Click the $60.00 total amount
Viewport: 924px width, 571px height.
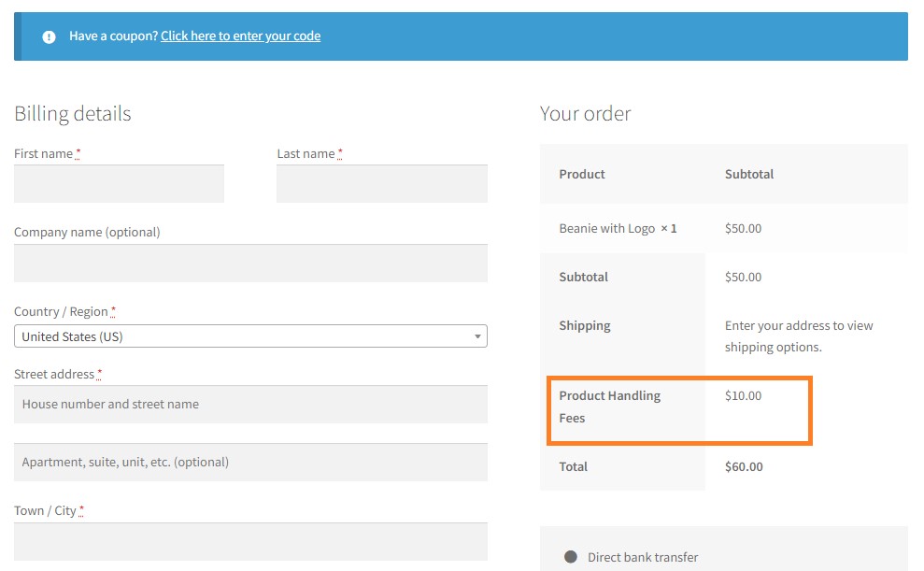pyautogui.click(x=744, y=466)
